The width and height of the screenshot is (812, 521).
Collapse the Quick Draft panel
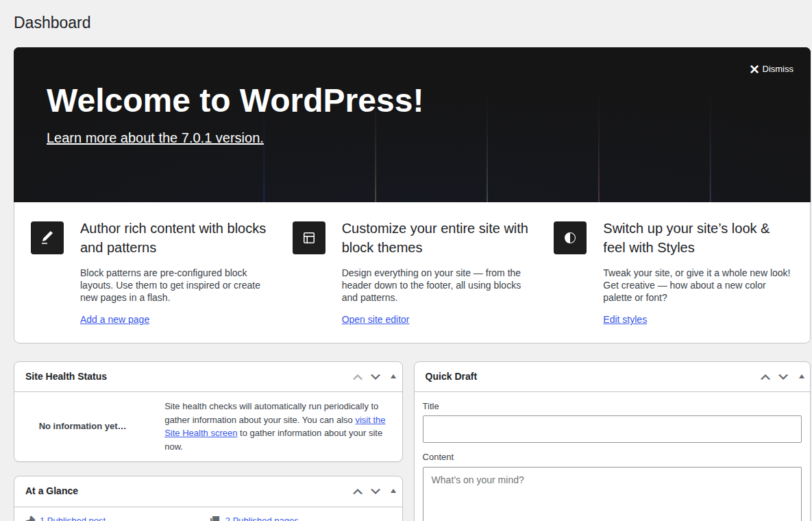[801, 376]
